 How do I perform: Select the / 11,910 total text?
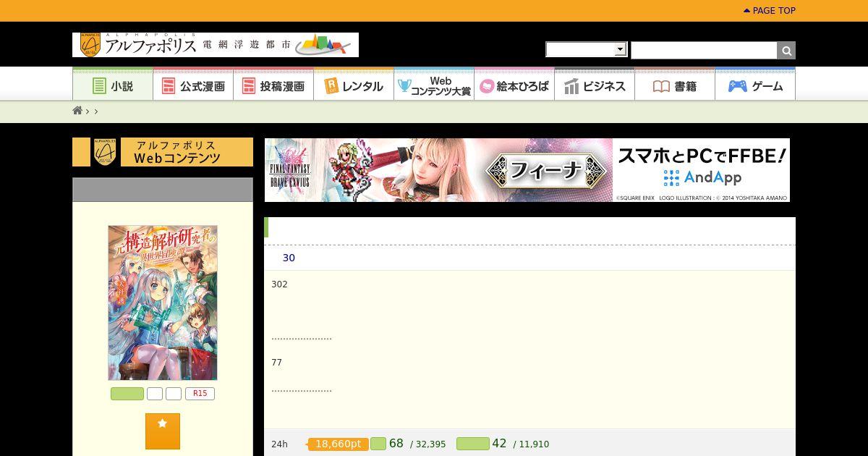pos(532,444)
